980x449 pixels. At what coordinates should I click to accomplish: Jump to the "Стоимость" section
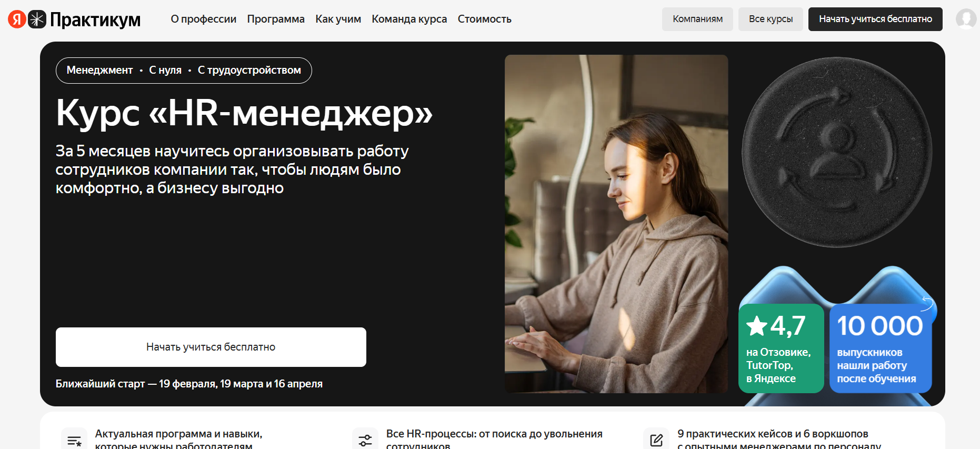(484, 19)
